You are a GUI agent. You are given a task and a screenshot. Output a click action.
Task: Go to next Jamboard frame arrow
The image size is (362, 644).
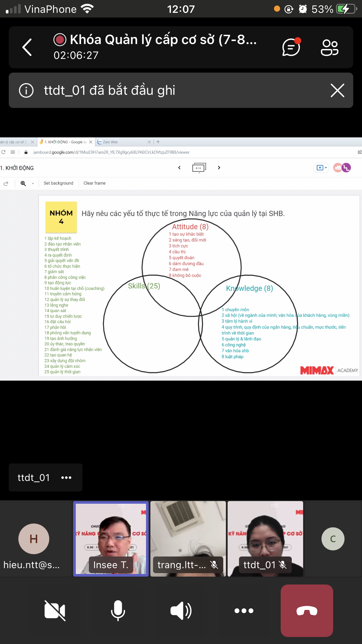(219, 168)
